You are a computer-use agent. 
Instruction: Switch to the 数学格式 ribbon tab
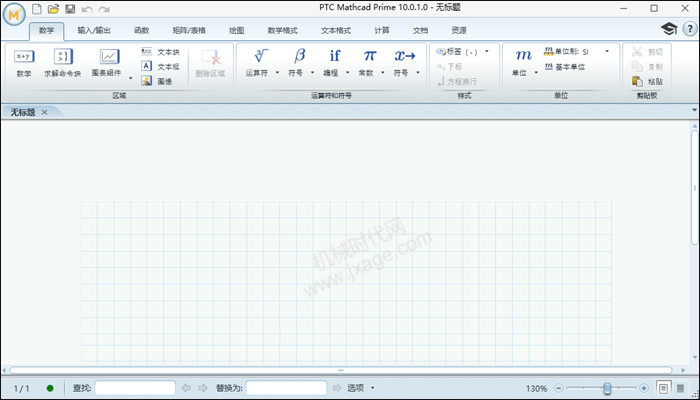[x=283, y=30]
